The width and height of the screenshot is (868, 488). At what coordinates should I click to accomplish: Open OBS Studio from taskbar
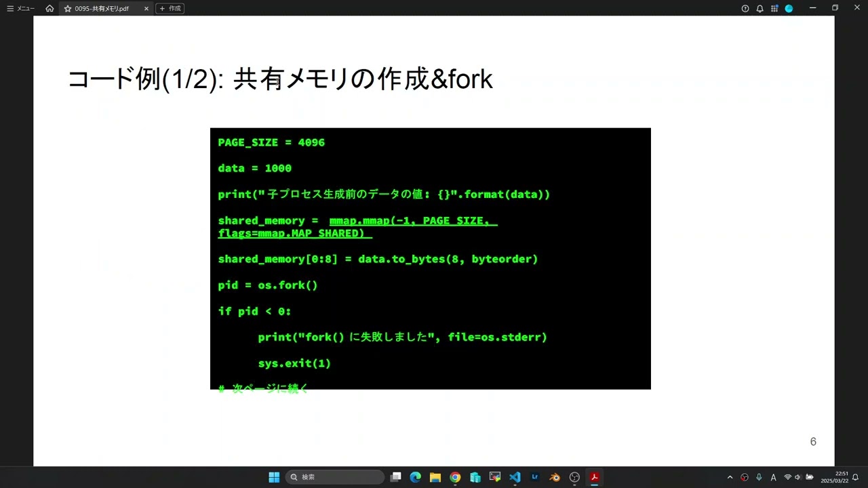(x=574, y=477)
